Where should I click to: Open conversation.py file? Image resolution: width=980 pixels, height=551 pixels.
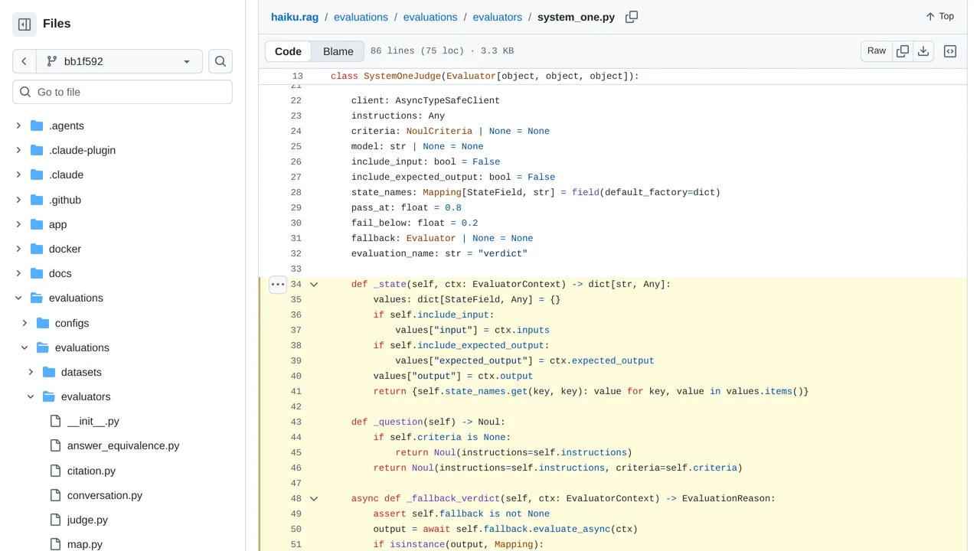(x=105, y=495)
